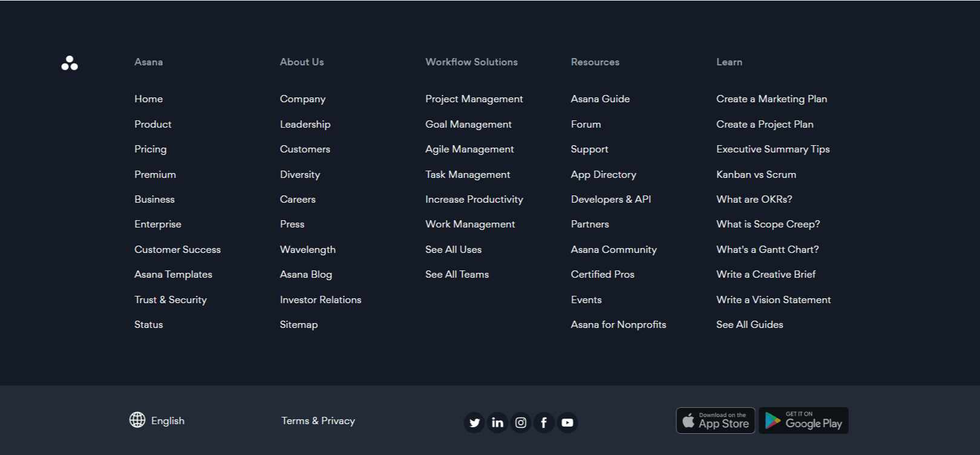980x455 pixels.
Task: Open What is Scope Creep? link
Action: click(768, 224)
